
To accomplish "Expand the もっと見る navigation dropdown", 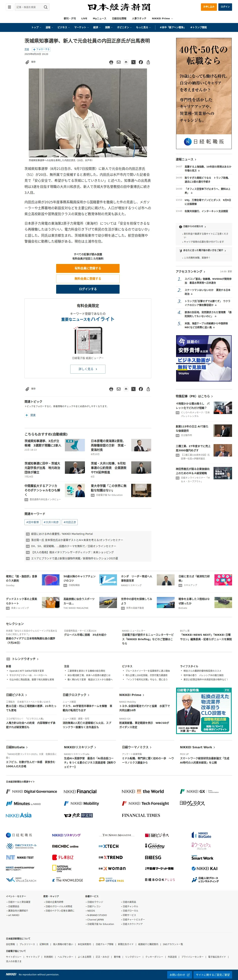I will click(143, 27).
